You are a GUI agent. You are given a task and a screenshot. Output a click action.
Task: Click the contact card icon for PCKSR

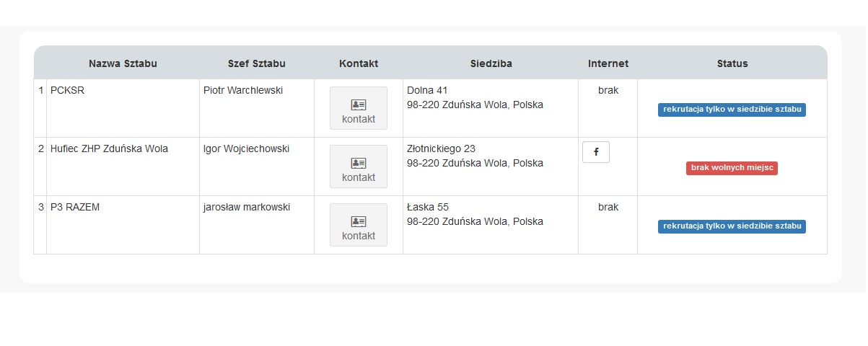pos(359,105)
